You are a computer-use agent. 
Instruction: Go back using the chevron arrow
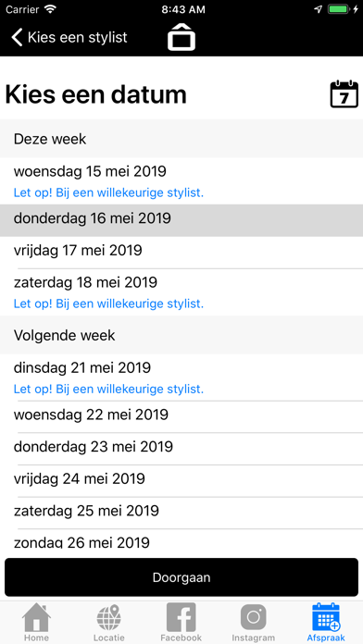click(17, 37)
